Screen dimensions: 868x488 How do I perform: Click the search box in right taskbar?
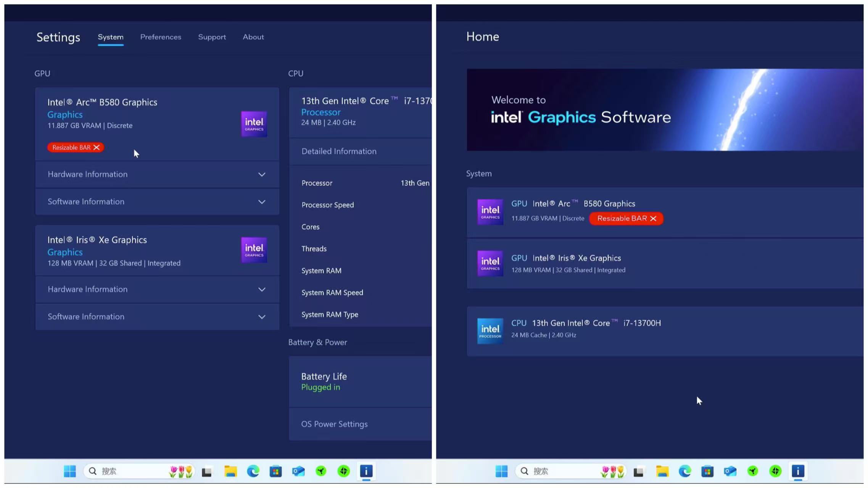(571, 471)
